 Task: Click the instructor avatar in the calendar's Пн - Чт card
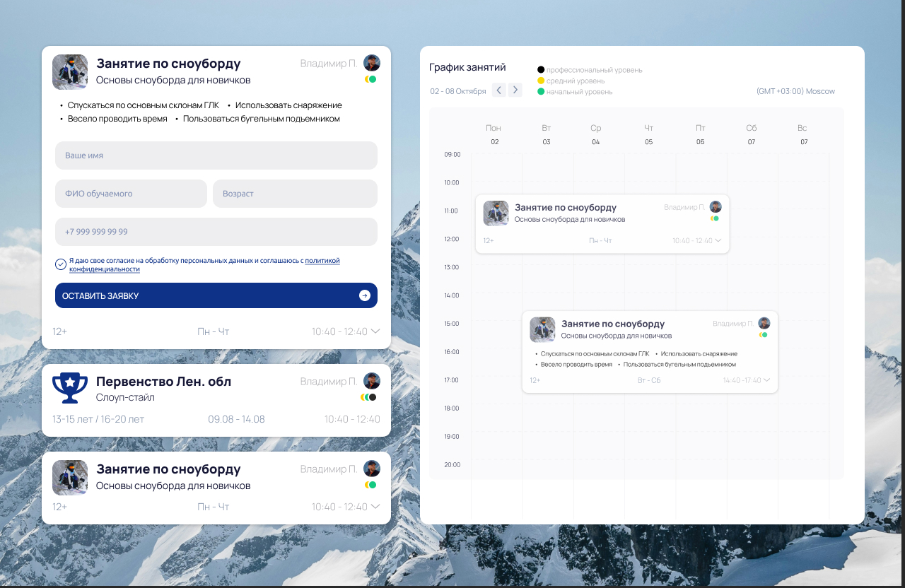tap(716, 207)
